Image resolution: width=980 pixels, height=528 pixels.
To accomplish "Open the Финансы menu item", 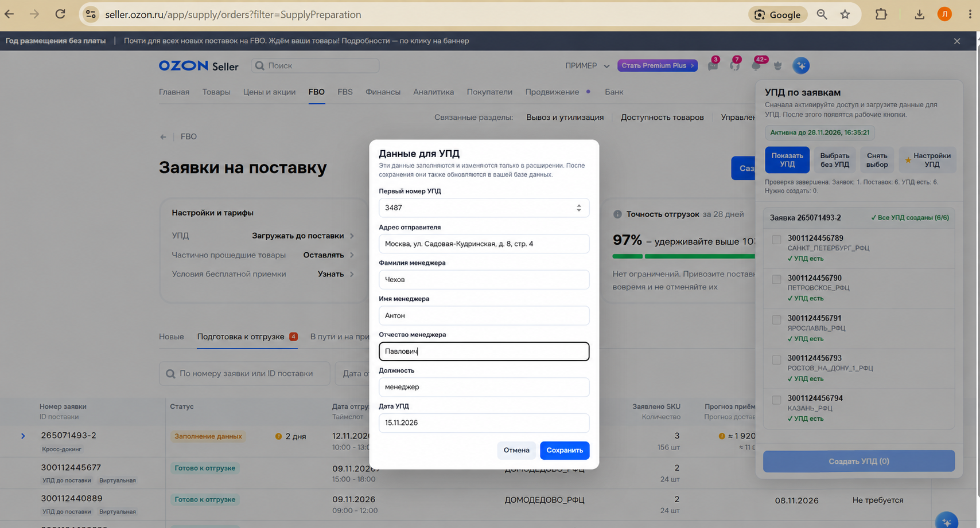I will (x=383, y=92).
